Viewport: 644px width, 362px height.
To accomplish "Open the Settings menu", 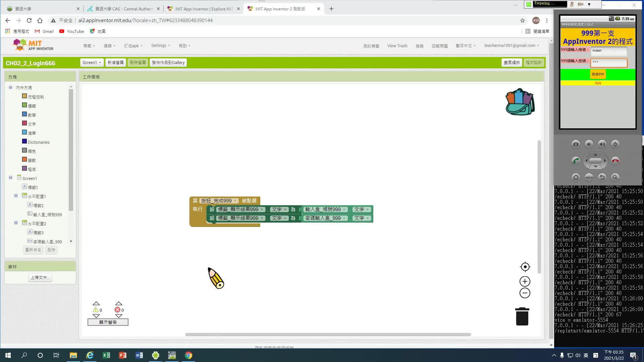I will [x=160, y=46].
